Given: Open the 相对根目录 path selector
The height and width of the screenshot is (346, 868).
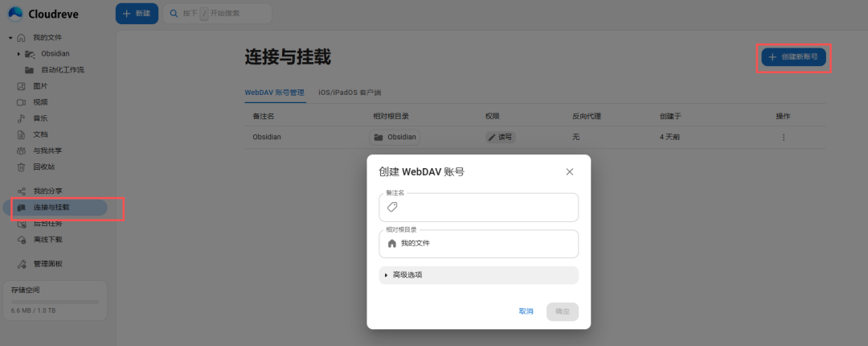Looking at the screenshot, I should (x=479, y=244).
